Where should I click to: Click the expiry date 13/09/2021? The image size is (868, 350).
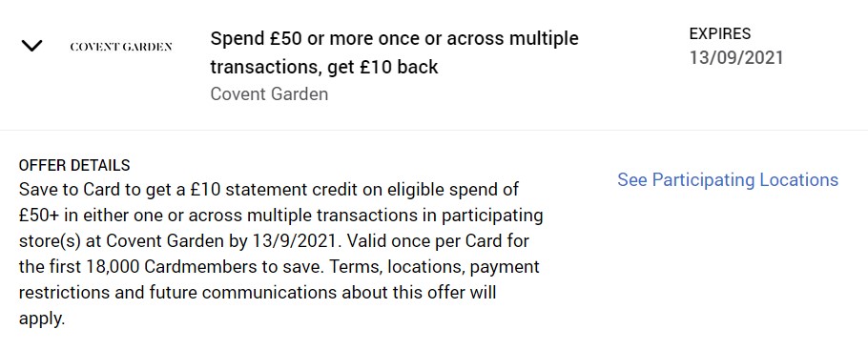tap(736, 58)
